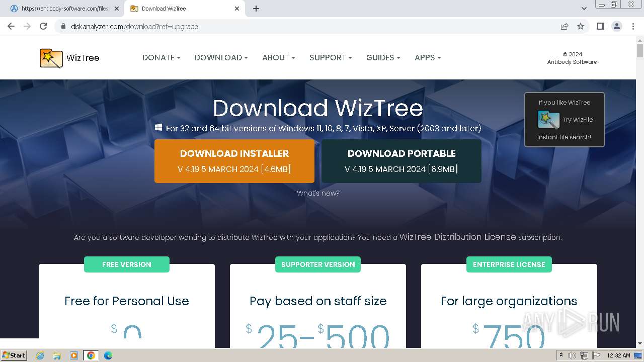
Task: Click the Enterprise License badge
Action: click(509, 264)
